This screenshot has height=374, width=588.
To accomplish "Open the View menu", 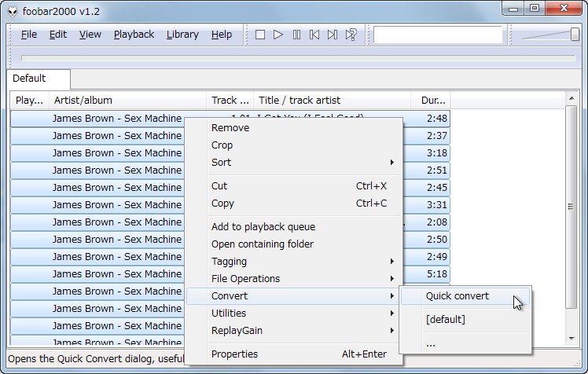I will pos(90,35).
